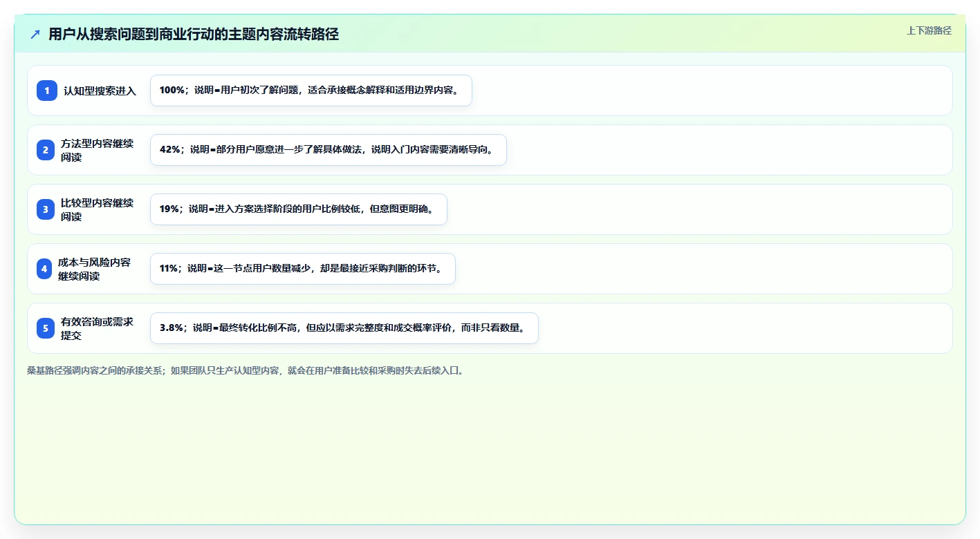Select step number 2 badge
Viewport: 980px width, 539px height.
coord(46,150)
